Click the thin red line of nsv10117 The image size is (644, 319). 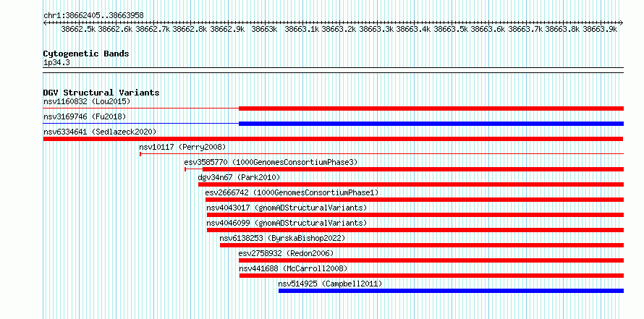coord(382,154)
